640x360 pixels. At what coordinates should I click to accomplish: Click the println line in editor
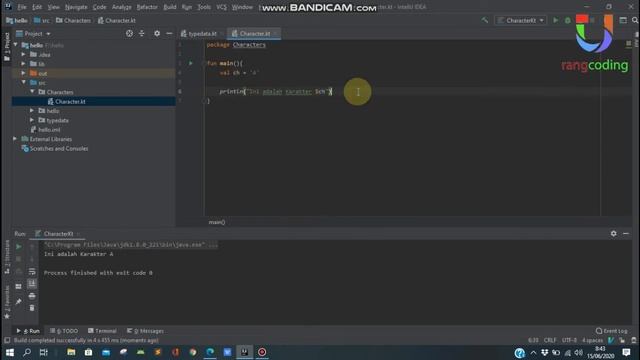(x=276, y=91)
